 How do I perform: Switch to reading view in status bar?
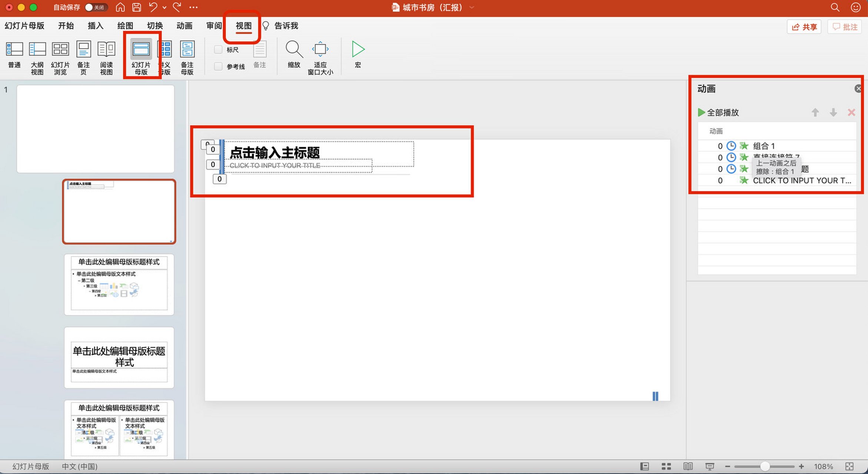click(x=688, y=466)
